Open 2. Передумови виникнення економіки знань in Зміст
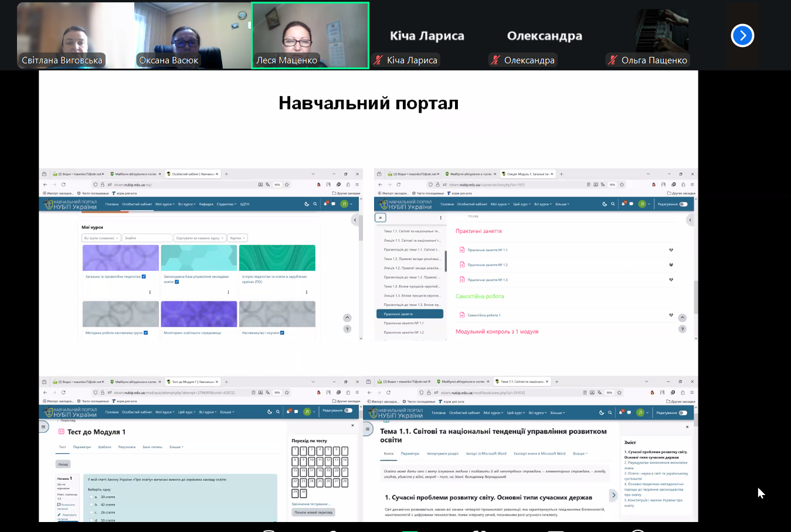Screen dimensions: 791x532 (x=656, y=465)
